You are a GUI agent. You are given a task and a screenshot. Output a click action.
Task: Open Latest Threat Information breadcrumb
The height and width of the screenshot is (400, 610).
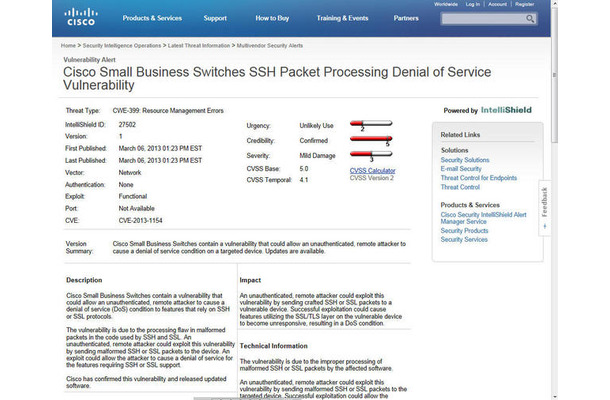click(199, 46)
